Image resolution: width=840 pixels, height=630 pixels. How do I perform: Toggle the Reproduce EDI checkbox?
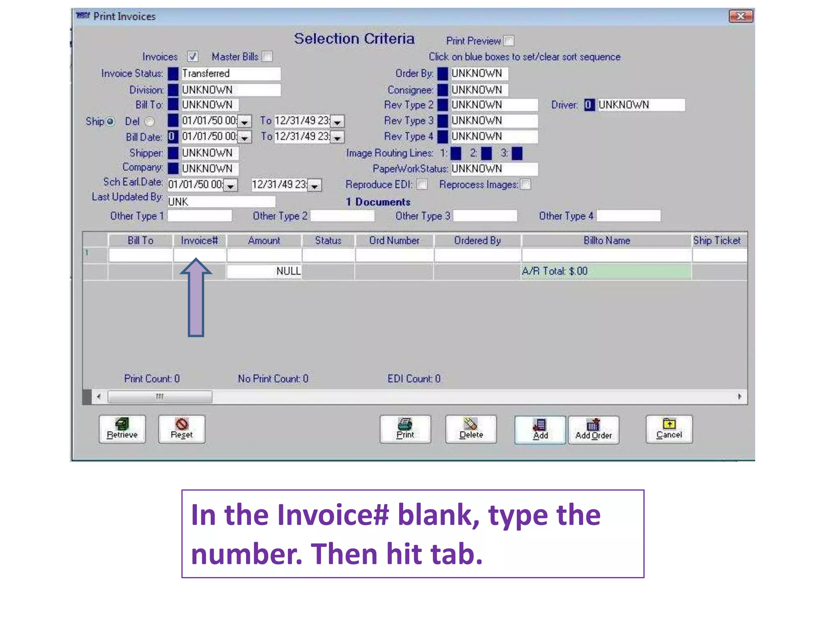422,185
